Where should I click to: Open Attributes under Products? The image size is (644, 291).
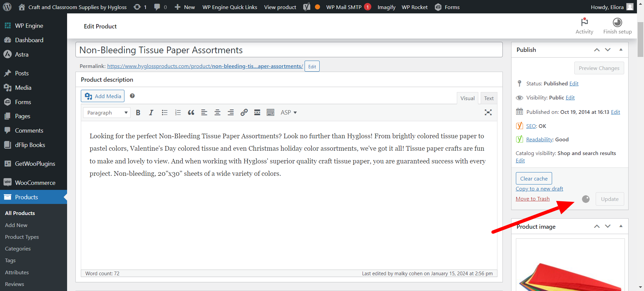[17, 272]
